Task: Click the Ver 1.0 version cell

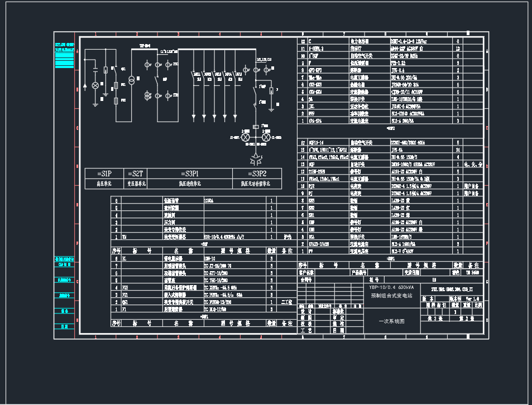Action: click(472, 298)
